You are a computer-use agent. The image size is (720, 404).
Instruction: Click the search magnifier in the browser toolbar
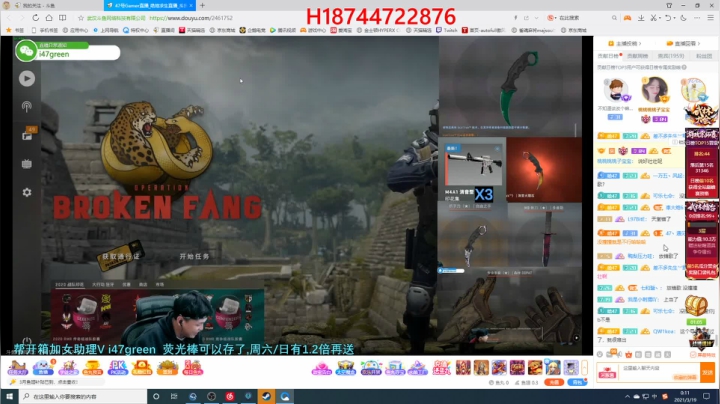[614, 18]
